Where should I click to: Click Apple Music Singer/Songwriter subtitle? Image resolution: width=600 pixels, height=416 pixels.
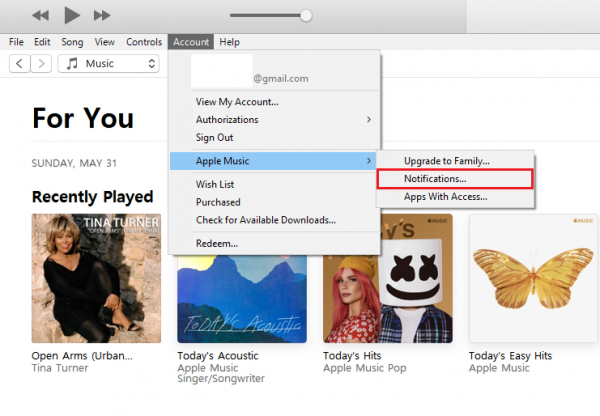coord(221,373)
